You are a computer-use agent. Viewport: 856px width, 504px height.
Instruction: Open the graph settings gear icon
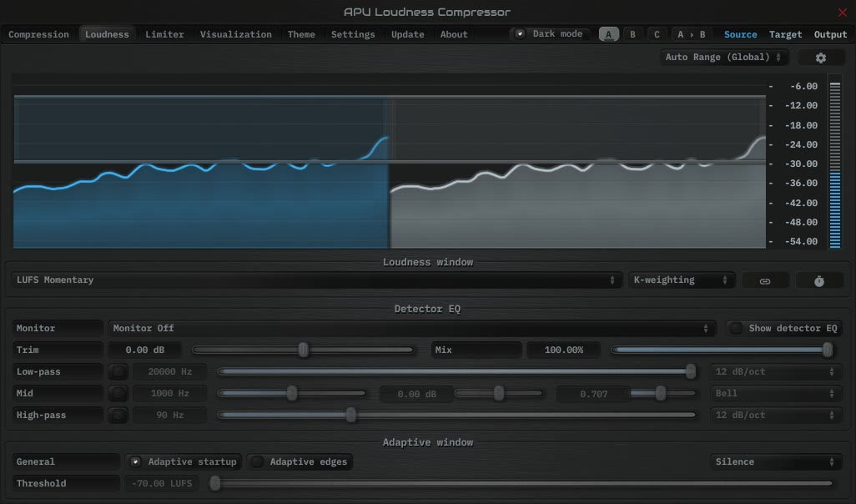[x=820, y=58]
